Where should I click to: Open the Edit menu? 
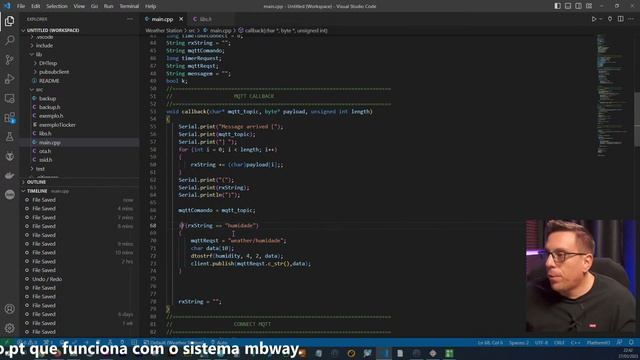[36, 6]
